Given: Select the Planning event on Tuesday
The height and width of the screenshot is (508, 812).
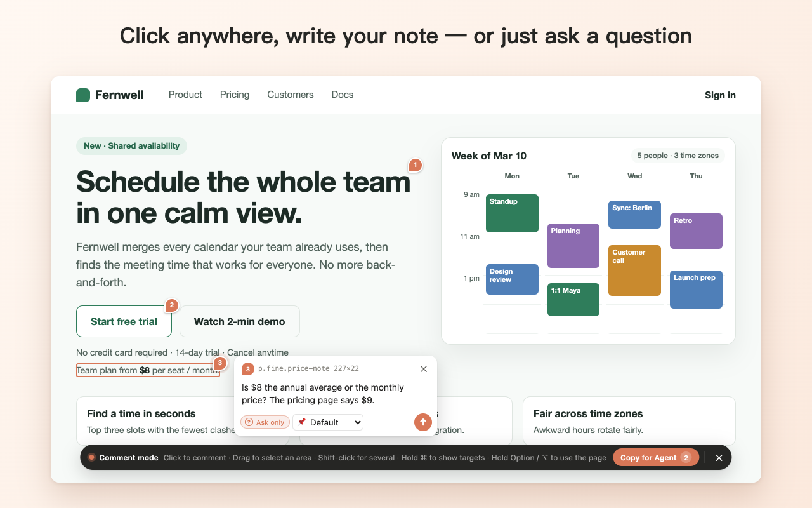Looking at the screenshot, I should click(573, 246).
